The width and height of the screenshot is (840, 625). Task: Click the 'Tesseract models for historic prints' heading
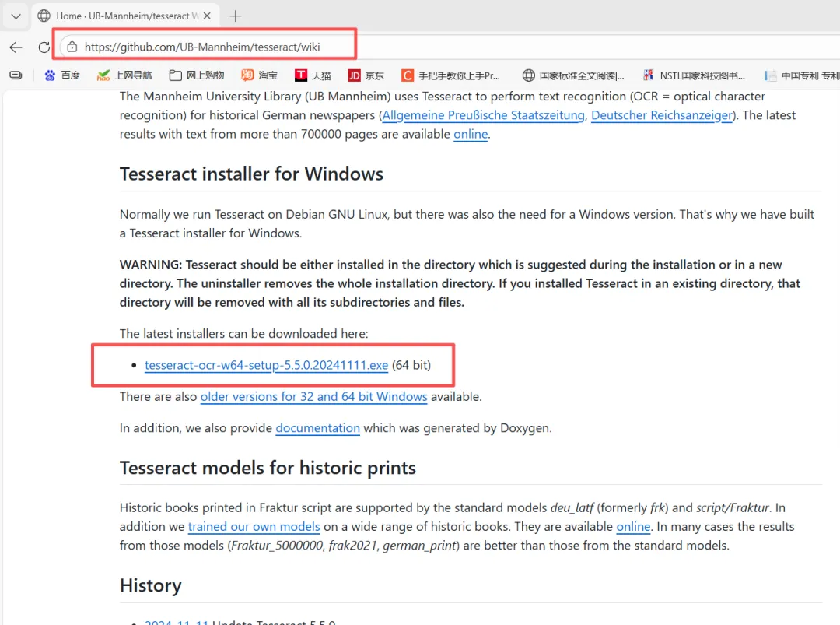tap(268, 468)
